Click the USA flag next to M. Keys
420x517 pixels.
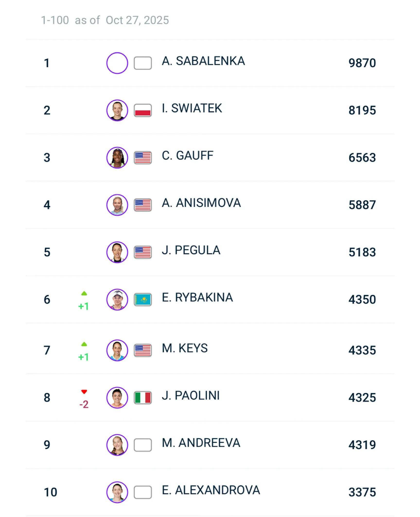coord(143,350)
